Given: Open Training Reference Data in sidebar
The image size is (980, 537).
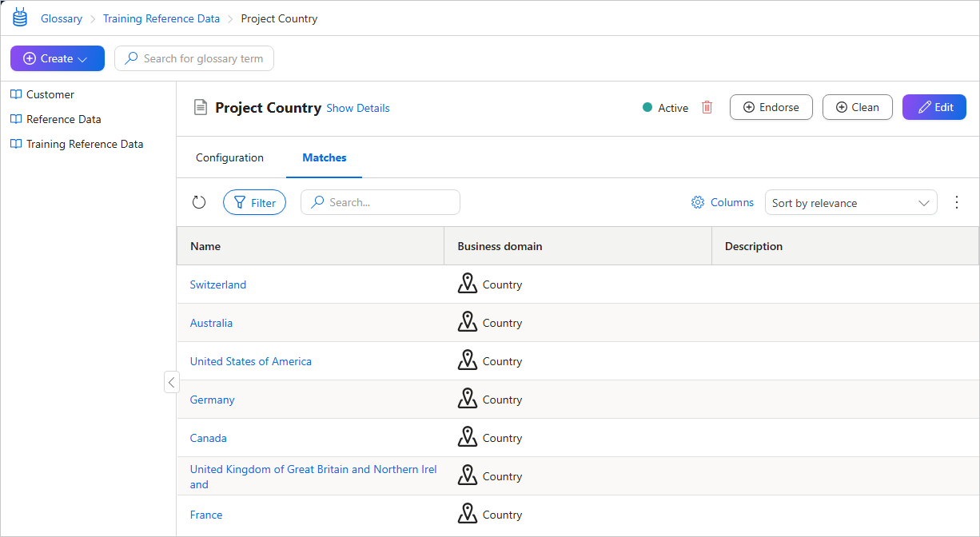Looking at the screenshot, I should [85, 144].
